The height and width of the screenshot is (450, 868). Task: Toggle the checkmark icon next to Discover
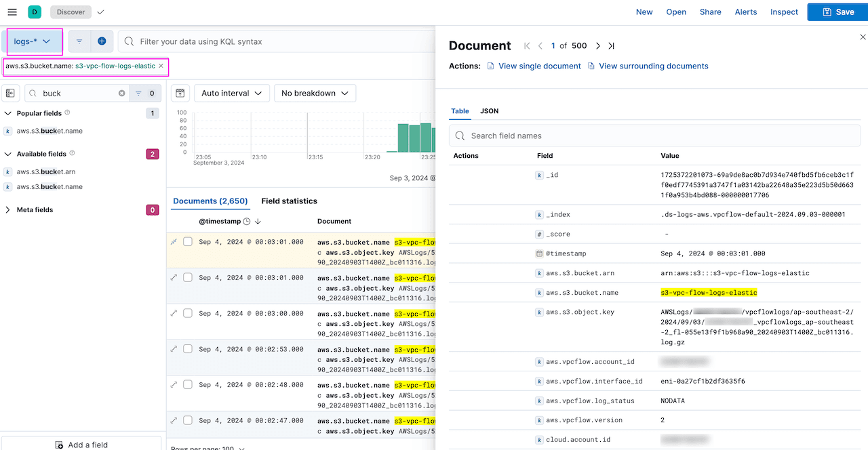(99, 12)
